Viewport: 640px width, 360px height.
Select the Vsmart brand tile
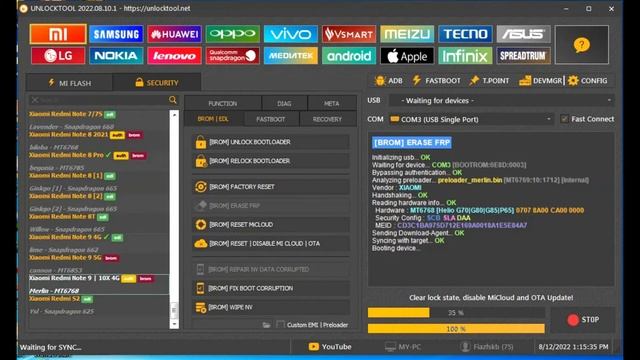349,34
